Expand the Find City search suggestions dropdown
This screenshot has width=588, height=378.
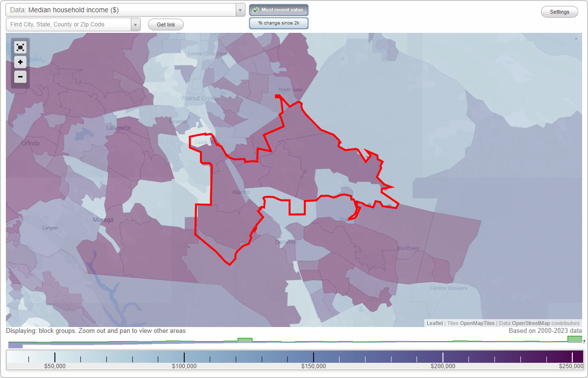136,24
